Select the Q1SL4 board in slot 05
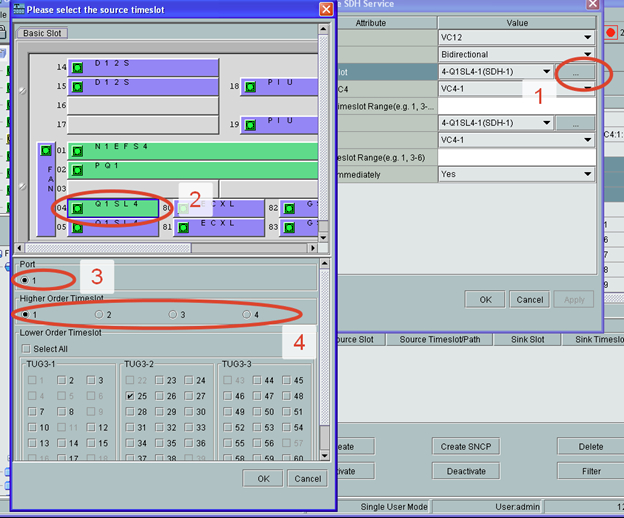The width and height of the screenshot is (624, 518). pos(113,228)
